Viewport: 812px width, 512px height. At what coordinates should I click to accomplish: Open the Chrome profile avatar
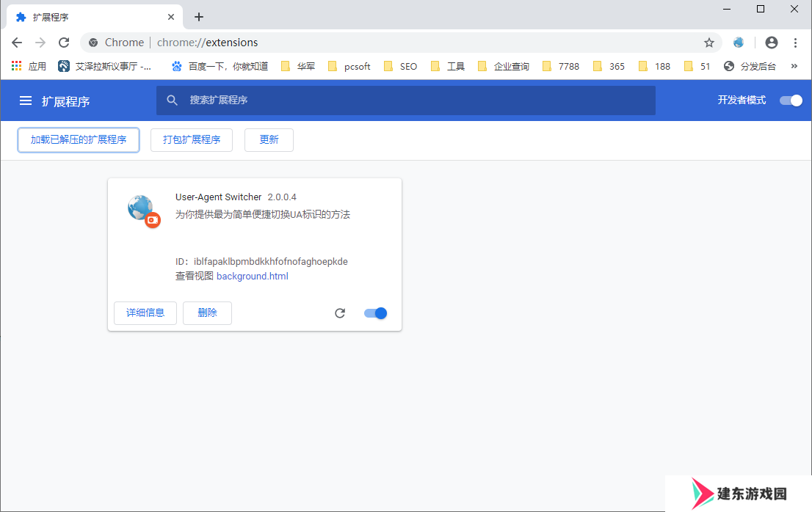(771, 43)
